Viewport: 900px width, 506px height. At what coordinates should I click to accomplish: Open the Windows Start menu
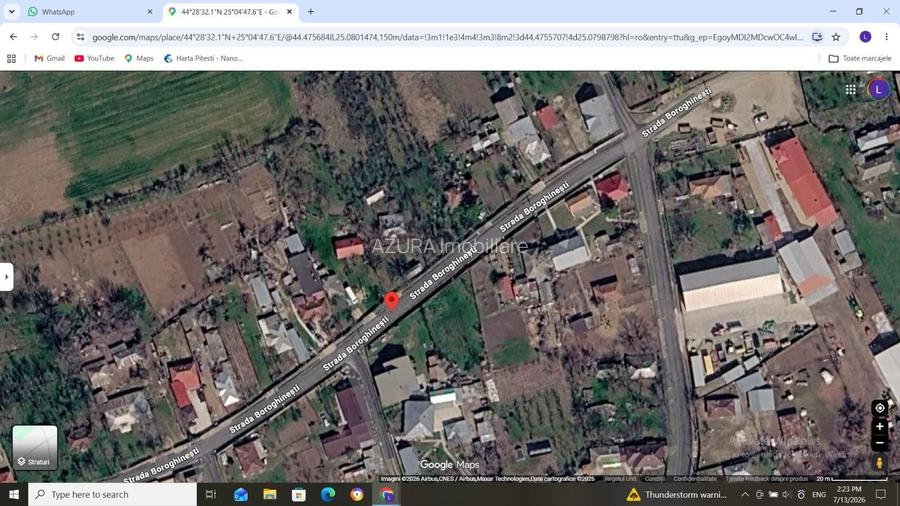[13, 495]
